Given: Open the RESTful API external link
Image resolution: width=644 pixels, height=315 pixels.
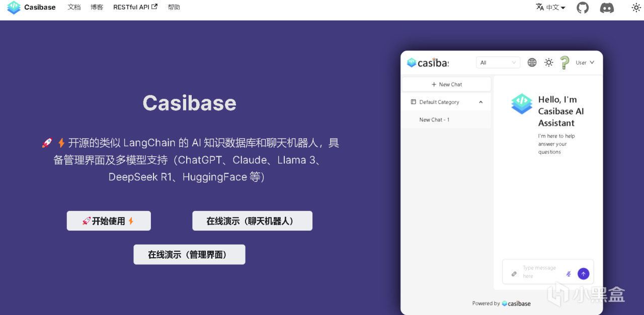Looking at the screenshot, I should (135, 7).
